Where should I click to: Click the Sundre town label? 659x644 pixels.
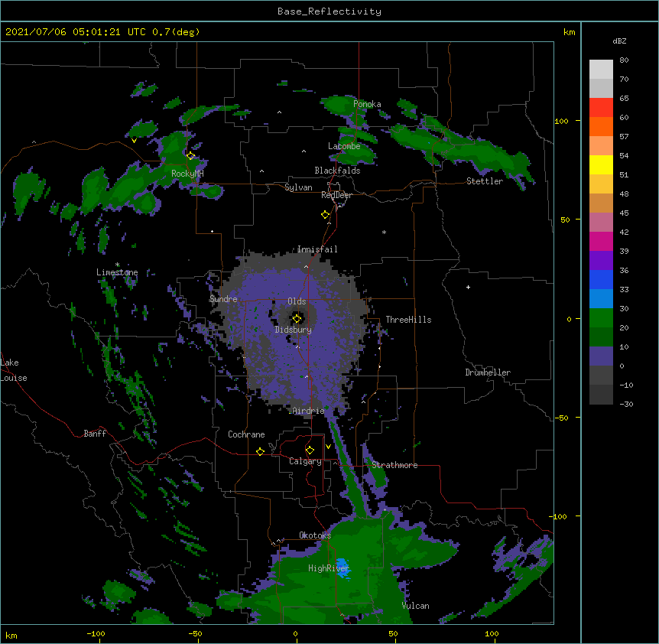[223, 299]
